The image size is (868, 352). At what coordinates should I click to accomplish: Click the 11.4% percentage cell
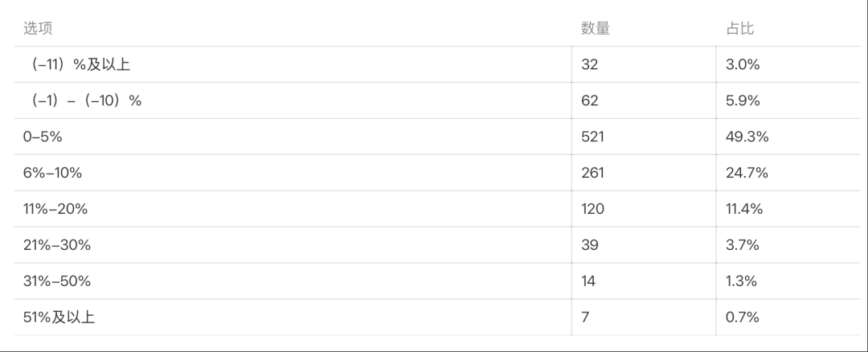[744, 209]
